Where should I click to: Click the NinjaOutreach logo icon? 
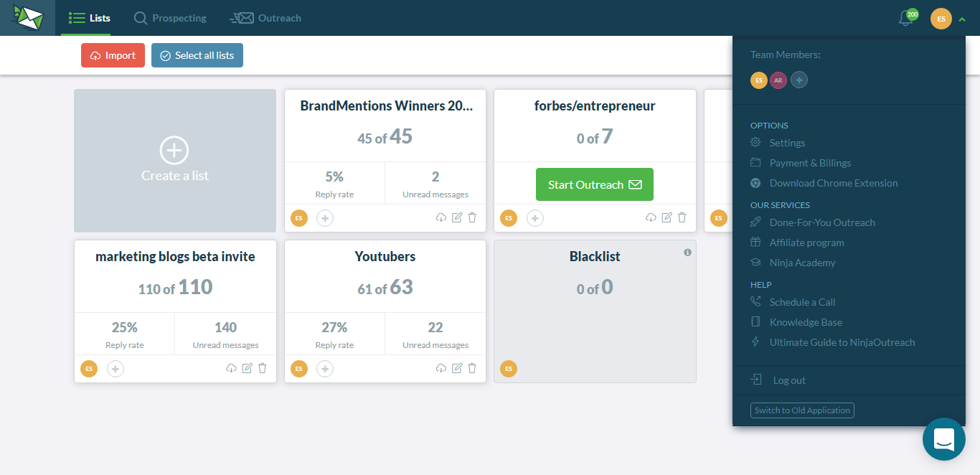[x=27, y=18]
